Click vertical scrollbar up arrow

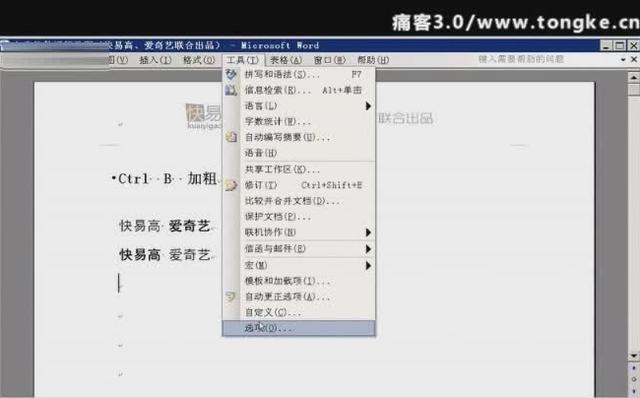point(633,77)
